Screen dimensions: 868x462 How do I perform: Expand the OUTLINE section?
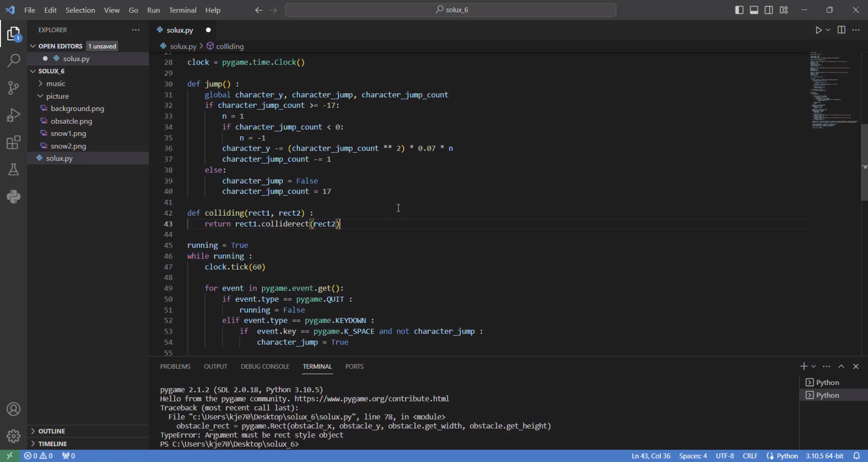[x=51, y=431]
